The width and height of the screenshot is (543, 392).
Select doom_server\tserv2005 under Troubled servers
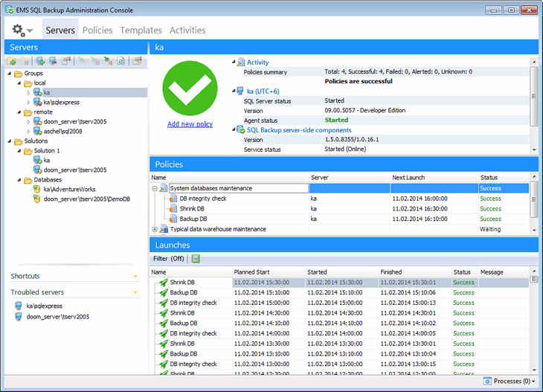point(57,316)
